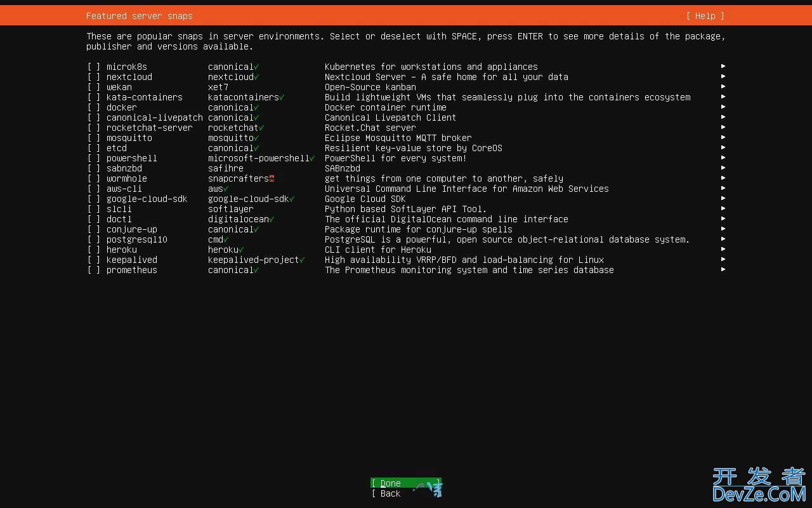Select the postgresql10 snap name
Image resolution: width=812 pixels, height=508 pixels.
pos(137,239)
